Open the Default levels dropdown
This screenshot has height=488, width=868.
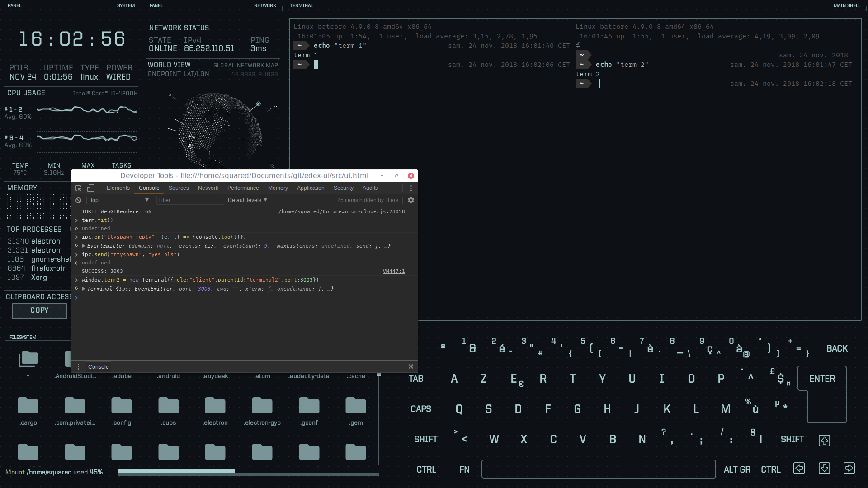(246, 200)
